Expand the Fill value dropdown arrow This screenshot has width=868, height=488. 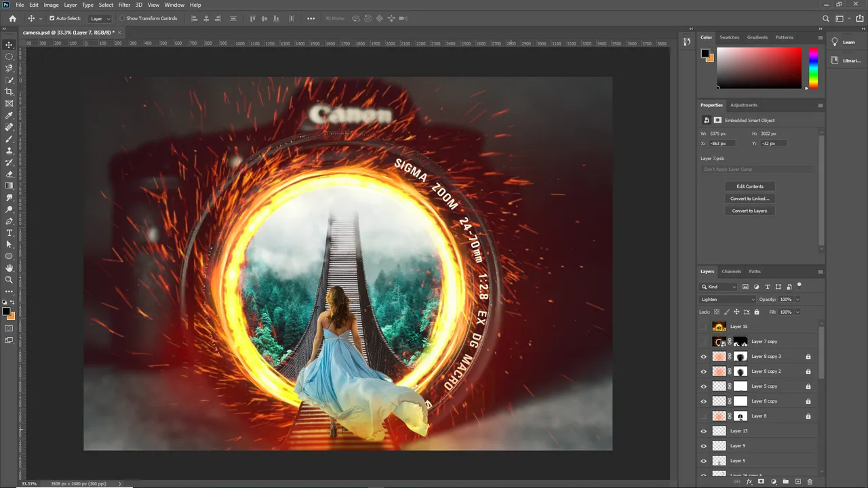(x=797, y=312)
